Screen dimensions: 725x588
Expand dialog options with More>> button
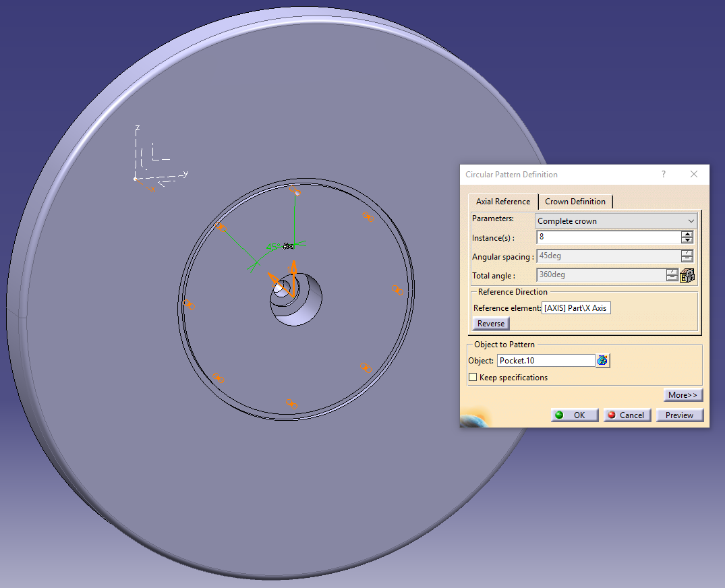pyautogui.click(x=683, y=394)
